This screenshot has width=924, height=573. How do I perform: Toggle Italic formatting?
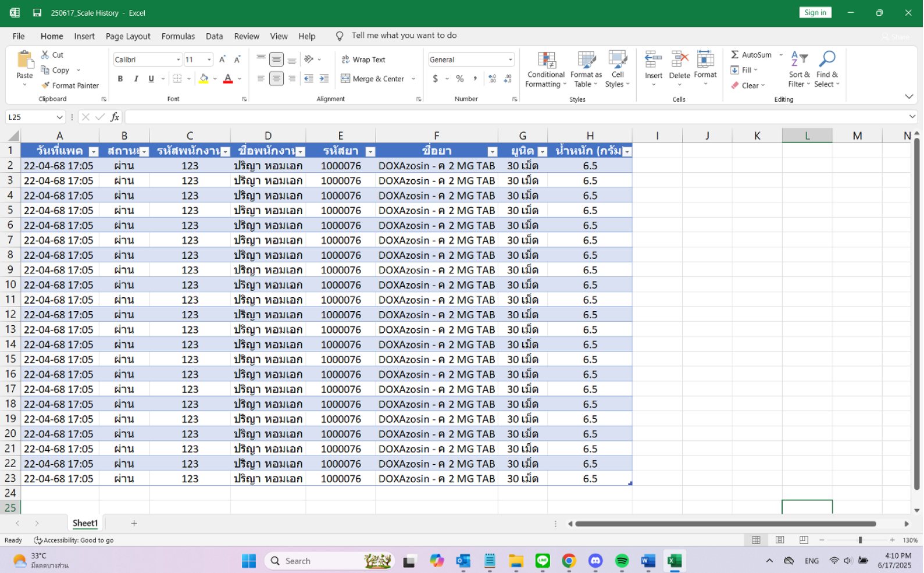point(136,79)
